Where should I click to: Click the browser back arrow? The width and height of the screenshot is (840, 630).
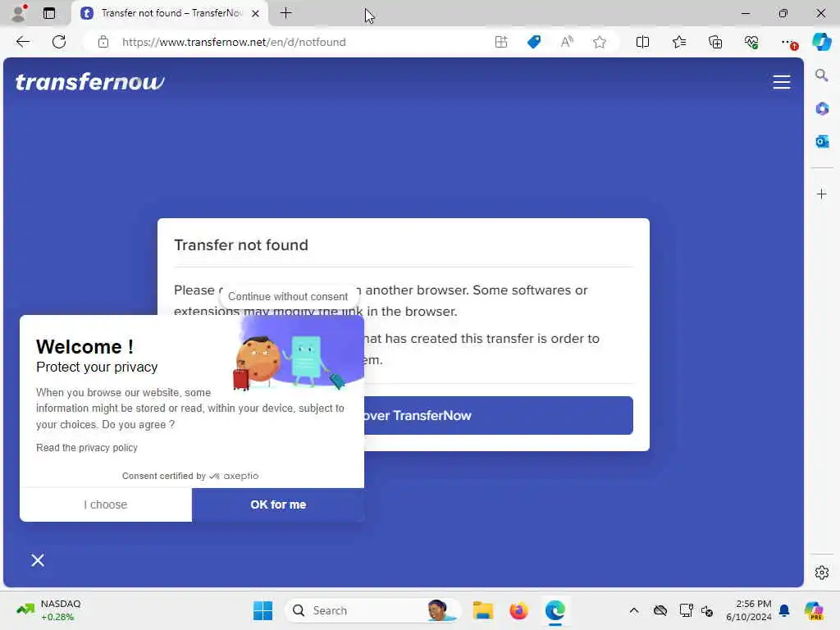tap(22, 42)
